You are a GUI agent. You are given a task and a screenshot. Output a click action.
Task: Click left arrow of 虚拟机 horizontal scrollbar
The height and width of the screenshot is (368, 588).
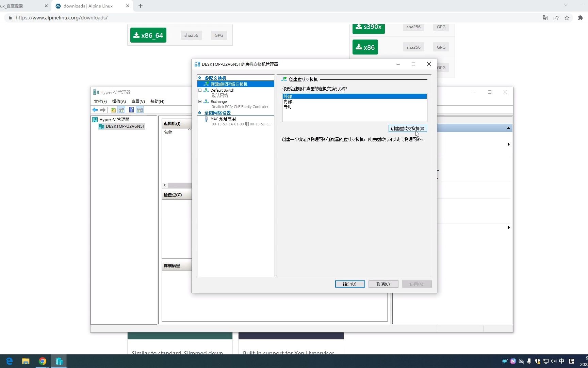click(x=165, y=185)
